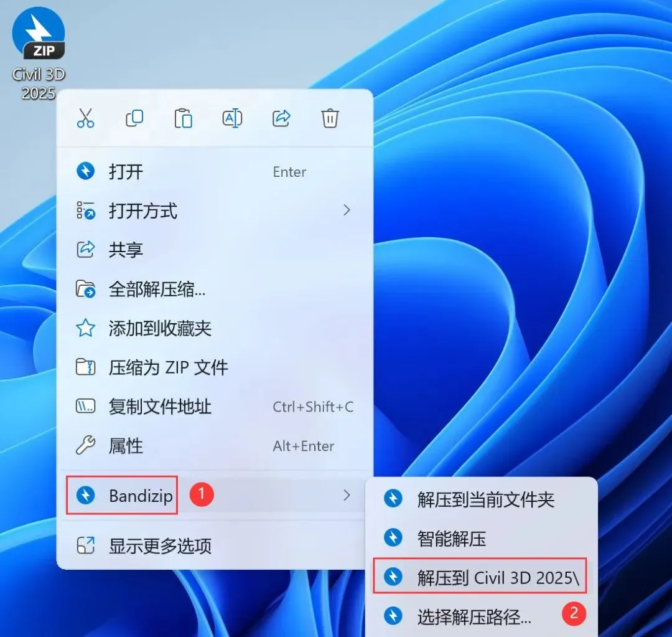Select the Civil 3D 2025 ZIP desktop file
The height and width of the screenshot is (637, 672).
[39, 54]
